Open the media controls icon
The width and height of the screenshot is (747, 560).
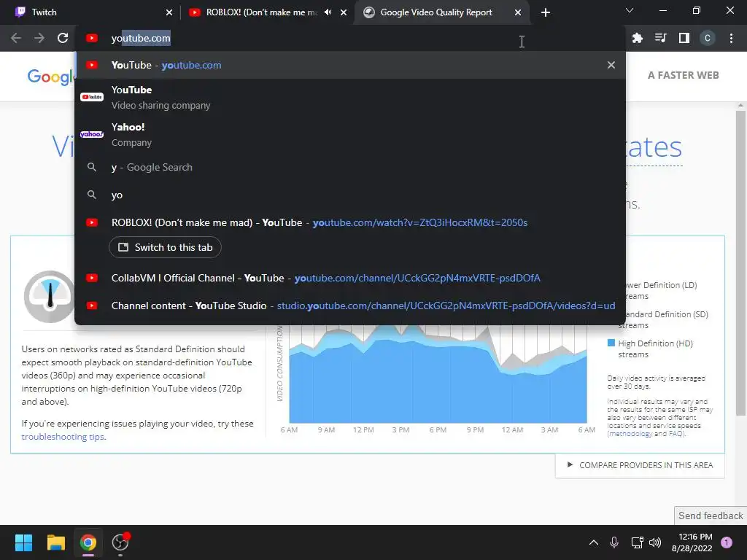click(x=660, y=38)
